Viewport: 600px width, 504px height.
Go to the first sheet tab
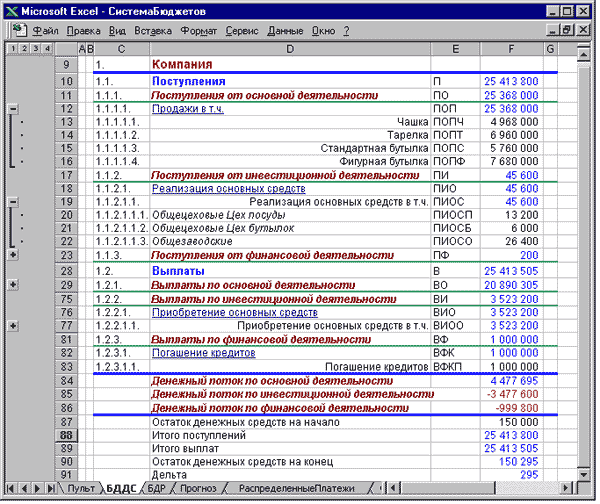pyautogui.click(x=11, y=488)
